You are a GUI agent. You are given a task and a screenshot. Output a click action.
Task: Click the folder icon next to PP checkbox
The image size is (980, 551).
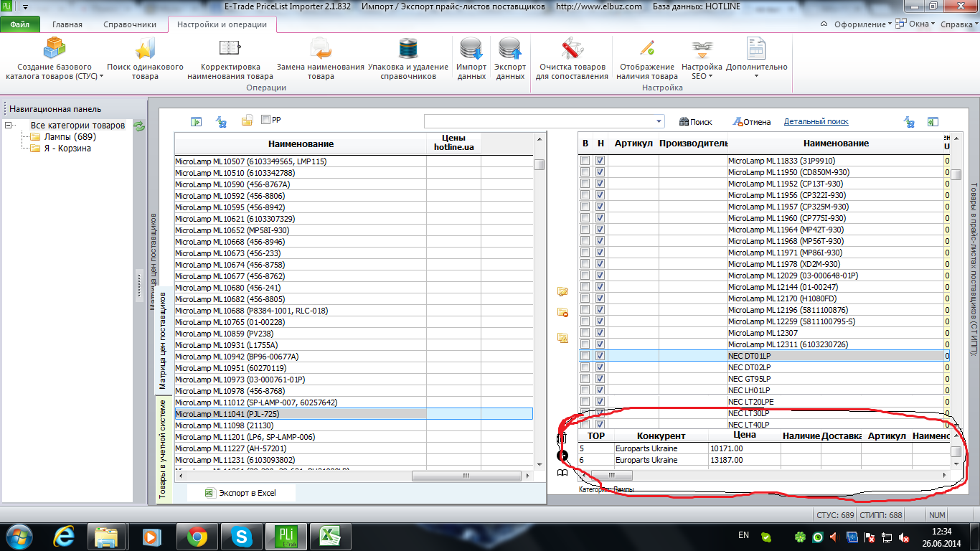click(247, 121)
